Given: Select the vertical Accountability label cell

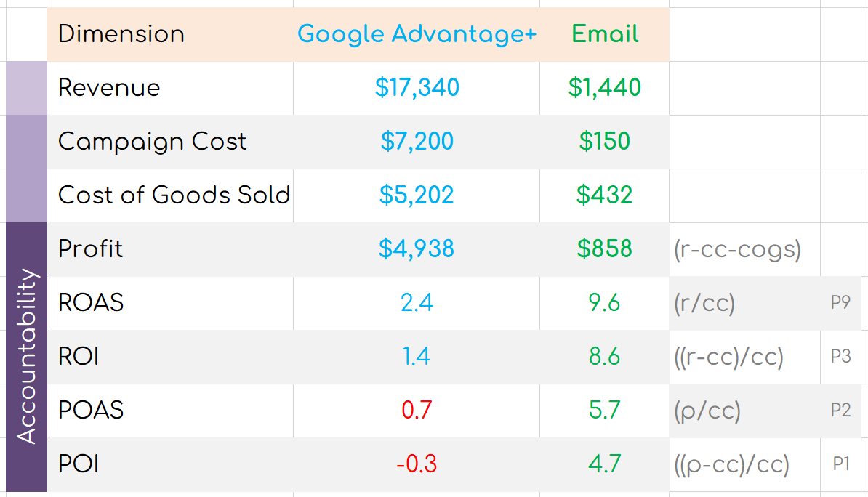Looking at the screenshot, I should point(26,356).
